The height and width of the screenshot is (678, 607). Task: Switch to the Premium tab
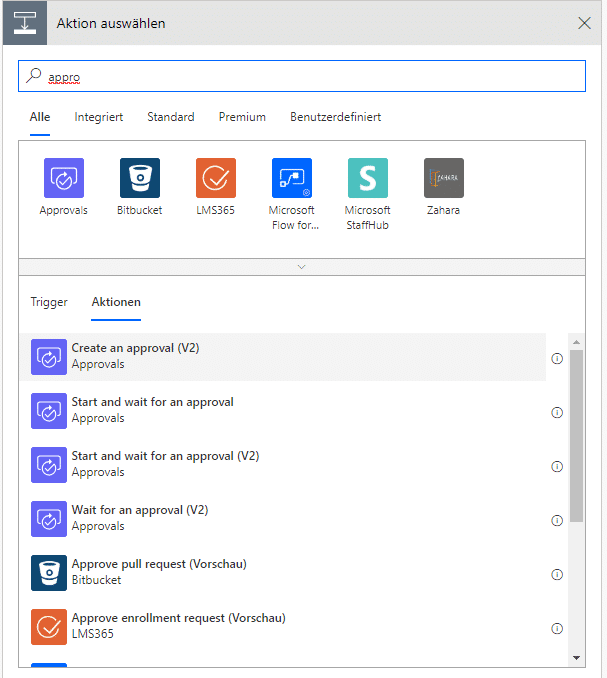click(x=242, y=117)
